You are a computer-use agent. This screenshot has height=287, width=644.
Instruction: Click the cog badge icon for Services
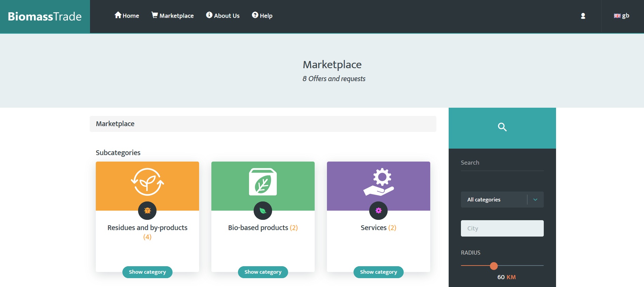(x=378, y=211)
